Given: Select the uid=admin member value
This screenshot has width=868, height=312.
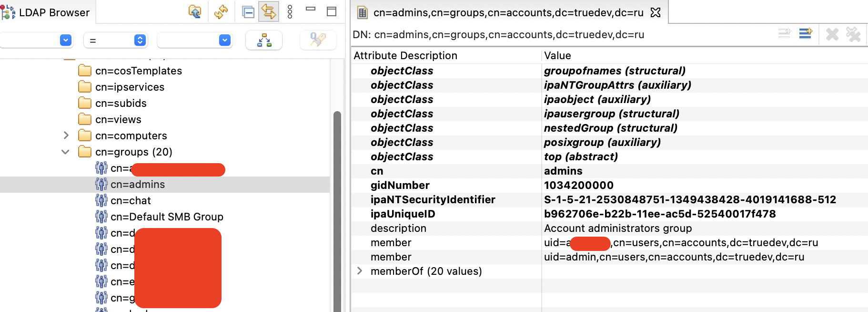Looking at the screenshot, I should point(674,257).
